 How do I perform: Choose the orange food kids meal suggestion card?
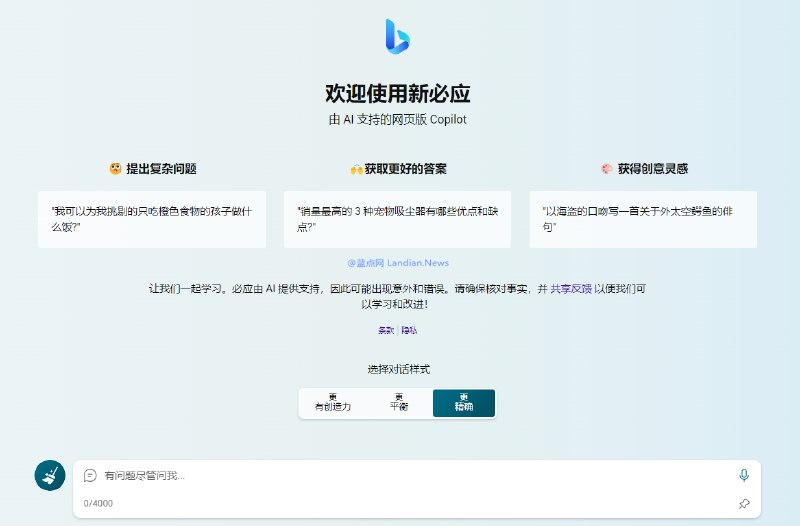tap(152, 219)
